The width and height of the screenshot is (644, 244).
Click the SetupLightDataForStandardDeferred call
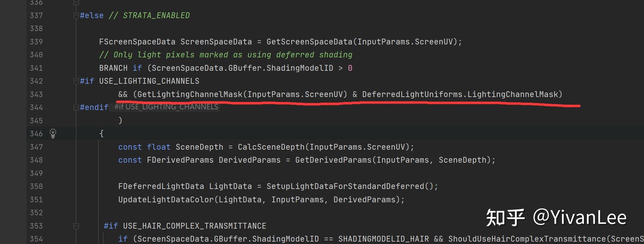pos(345,186)
